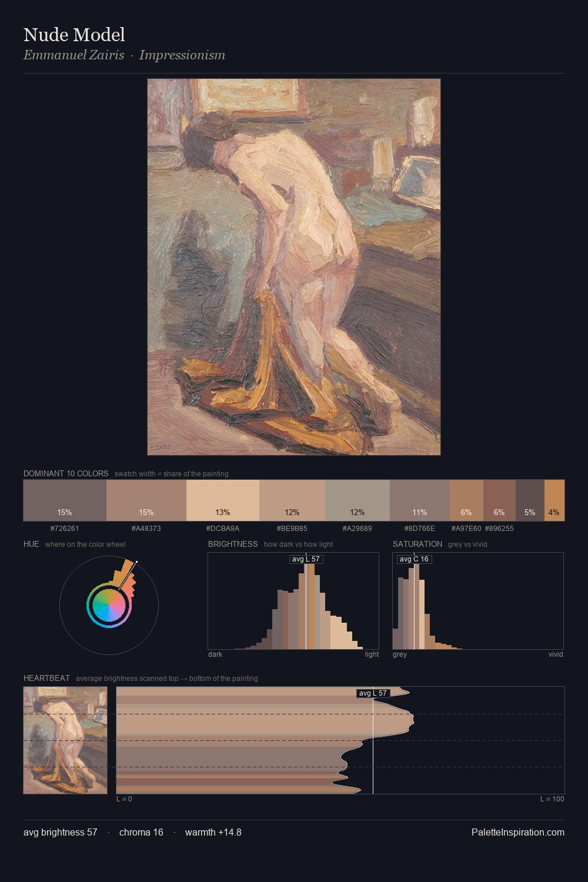Click the 'HEARTBEAT' section heading
588x882 pixels.
[46, 678]
